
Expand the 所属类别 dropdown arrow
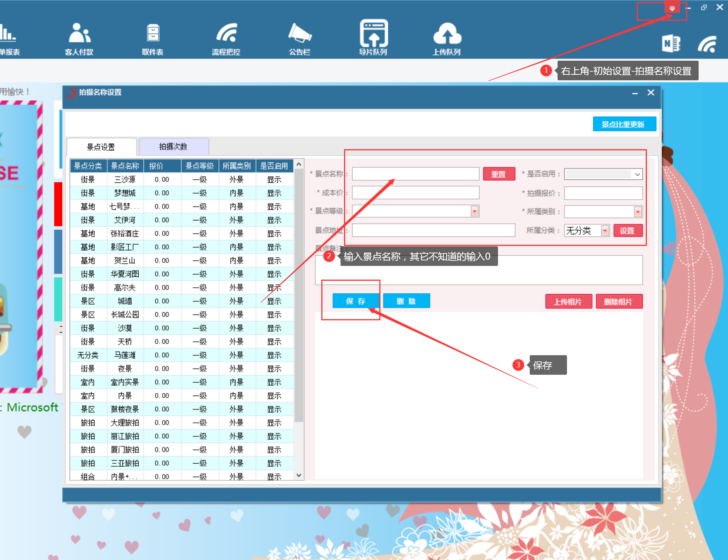[x=637, y=212]
